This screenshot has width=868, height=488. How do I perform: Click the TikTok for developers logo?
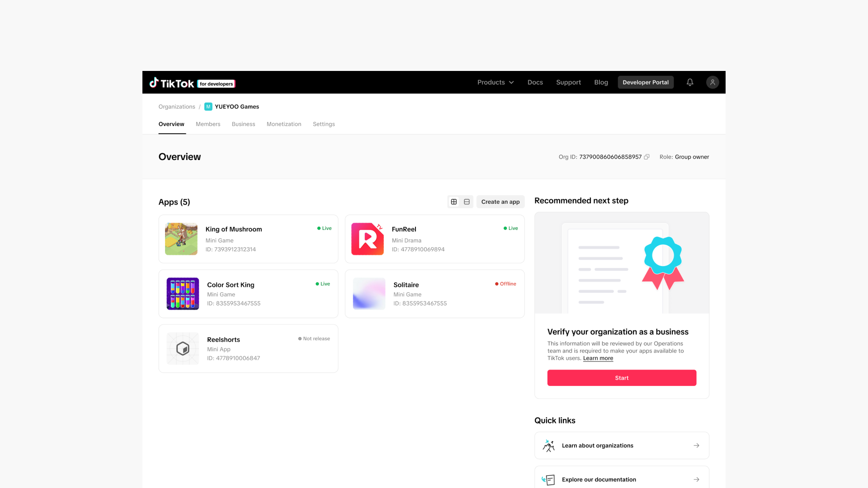tap(192, 83)
